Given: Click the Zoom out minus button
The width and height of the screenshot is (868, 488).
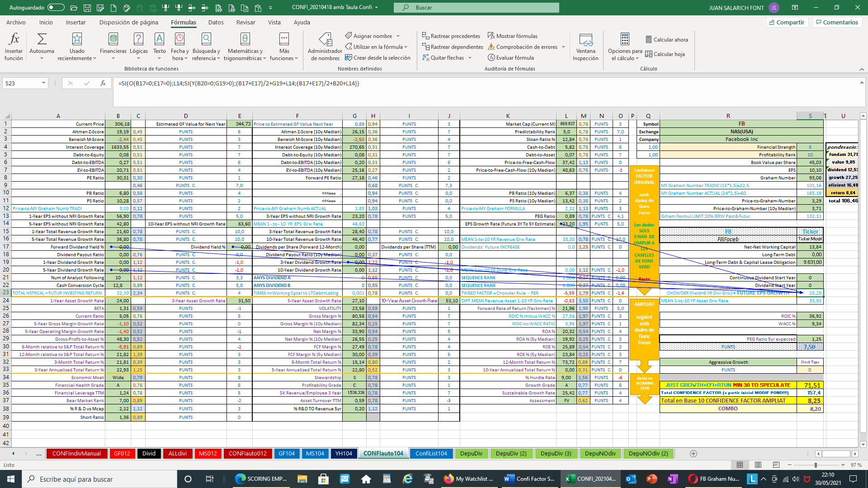Looking at the screenshot, I should point(789,465).
